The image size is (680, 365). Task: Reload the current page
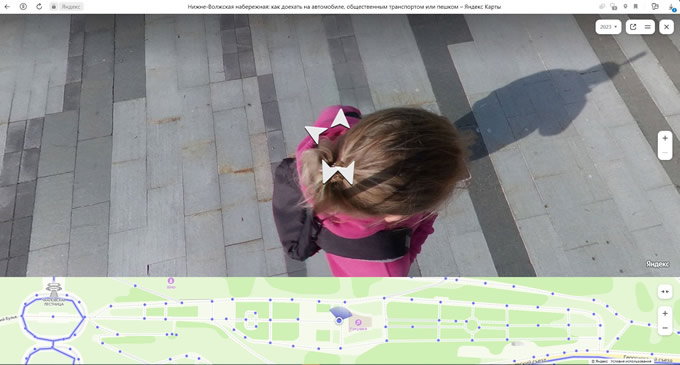pos(39,7)
